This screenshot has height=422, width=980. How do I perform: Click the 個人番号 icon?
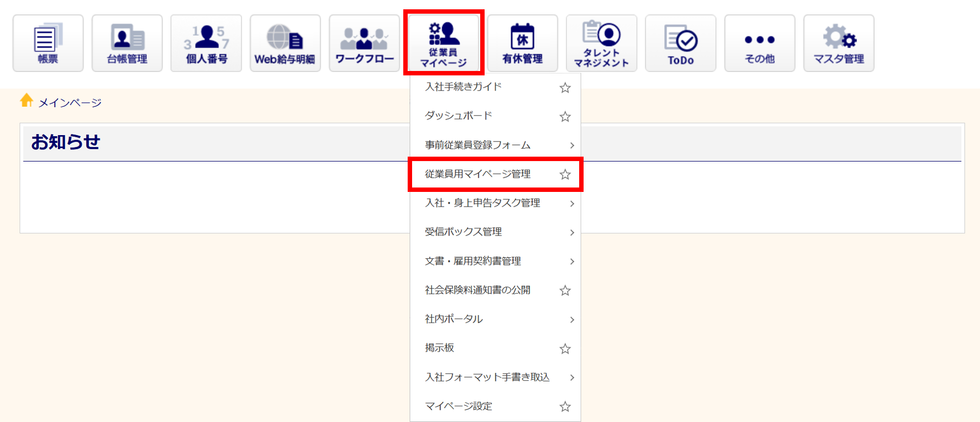click(206, 43)
